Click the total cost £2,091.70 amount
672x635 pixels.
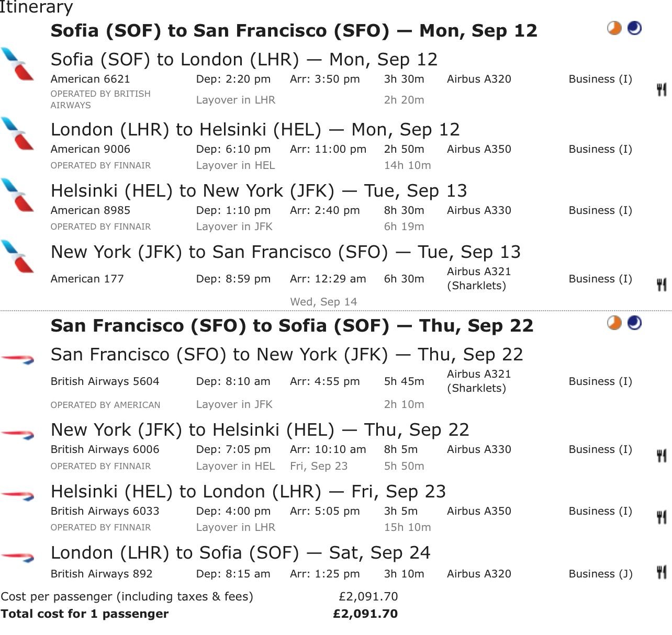click(365, 614)
